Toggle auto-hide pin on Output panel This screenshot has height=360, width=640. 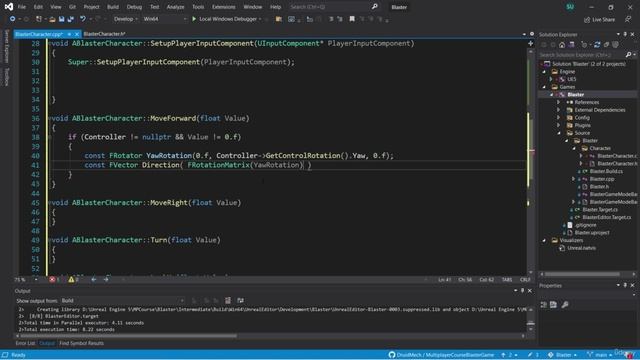pyautogui.click(x=522, y=291)
